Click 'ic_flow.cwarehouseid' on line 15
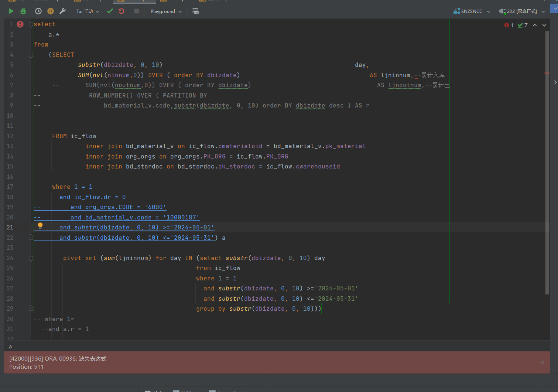This screenshot has width=558, height=392. click(303, 167)
